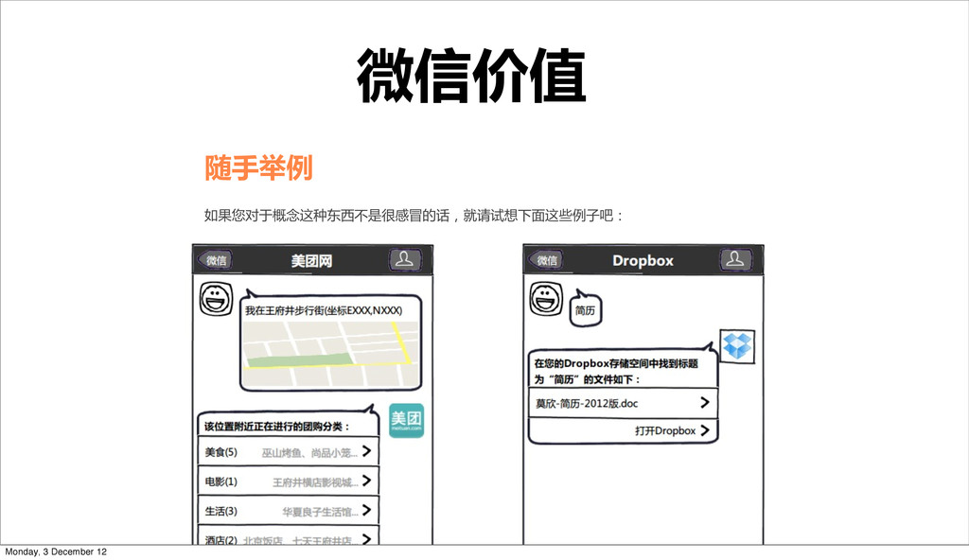Screen dimensions: 969x560
Task: Click 华夏良子生活馆 preview text
Action: tap(320, 512)
